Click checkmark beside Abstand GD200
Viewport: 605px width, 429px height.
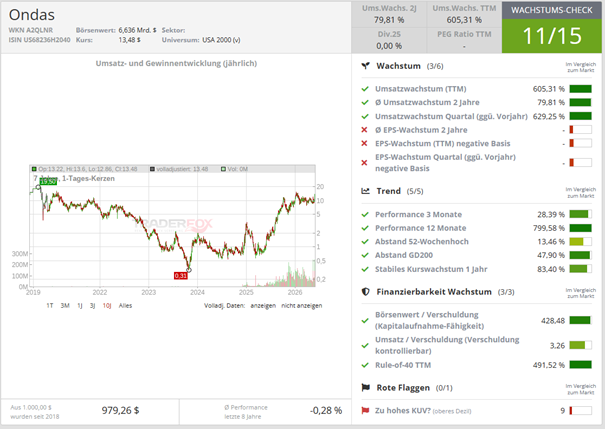pyautogui.click(x=365, y=255)
